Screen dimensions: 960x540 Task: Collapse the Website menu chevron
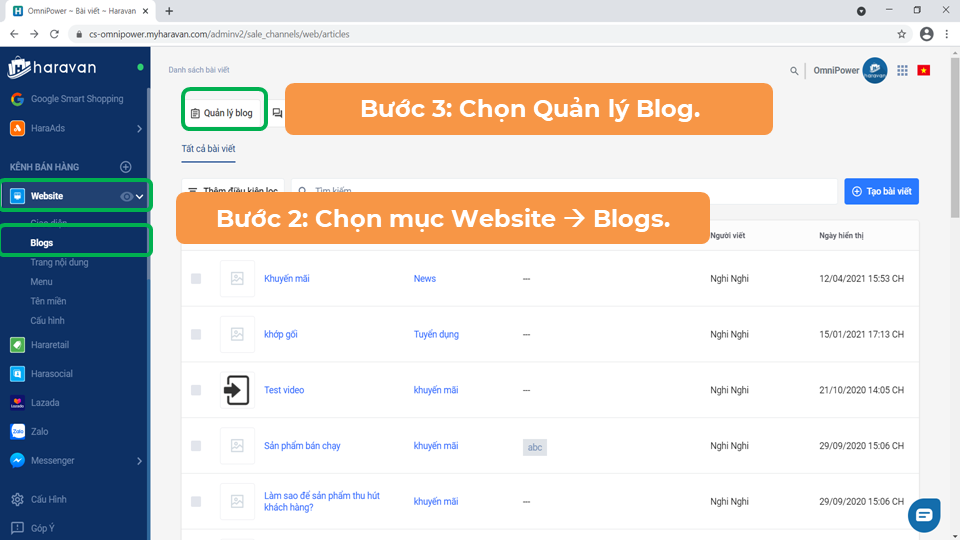pyautogui.click(x=140, y=197)
